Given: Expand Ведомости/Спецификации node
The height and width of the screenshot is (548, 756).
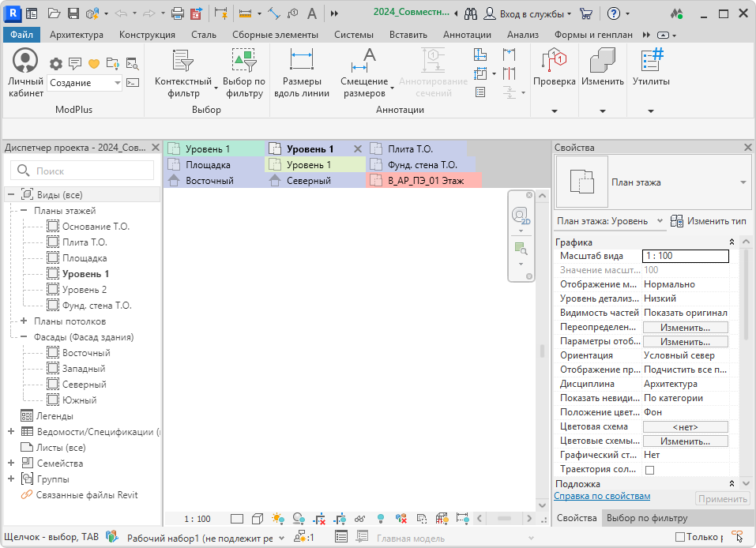Looking at the screenshot, I should tap(10, 431).
